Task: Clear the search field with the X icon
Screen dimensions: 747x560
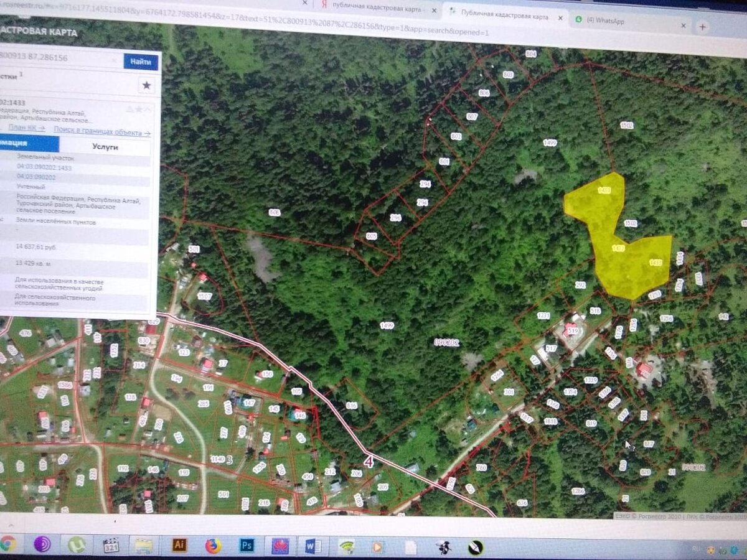Action: click(115, 60)
